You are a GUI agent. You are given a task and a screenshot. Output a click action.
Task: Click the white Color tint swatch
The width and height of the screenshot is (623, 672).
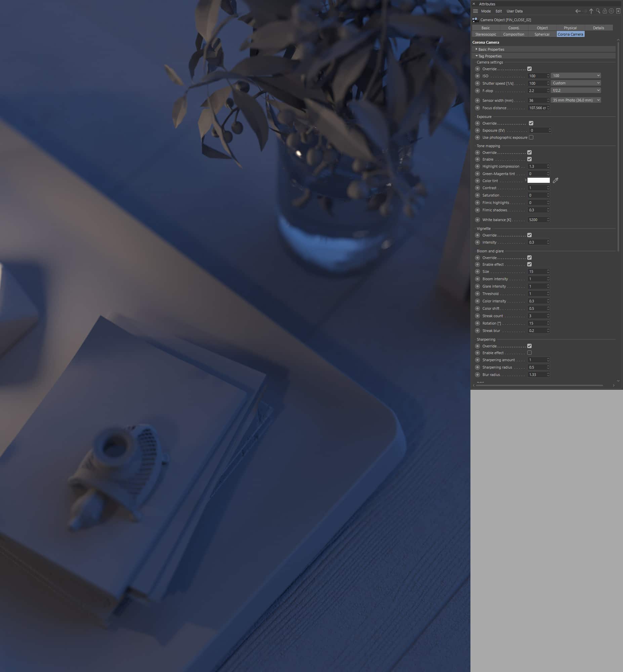pyautogui.click(x=538, y=180)
